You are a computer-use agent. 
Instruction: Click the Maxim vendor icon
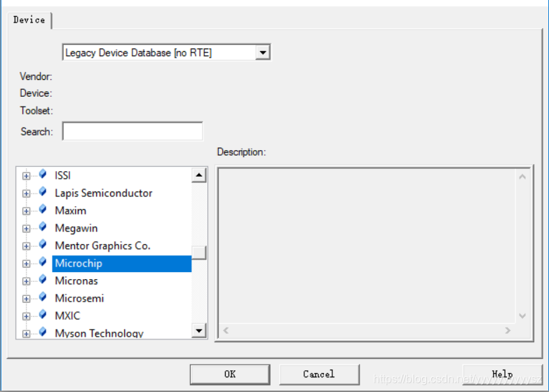[43, 209]
